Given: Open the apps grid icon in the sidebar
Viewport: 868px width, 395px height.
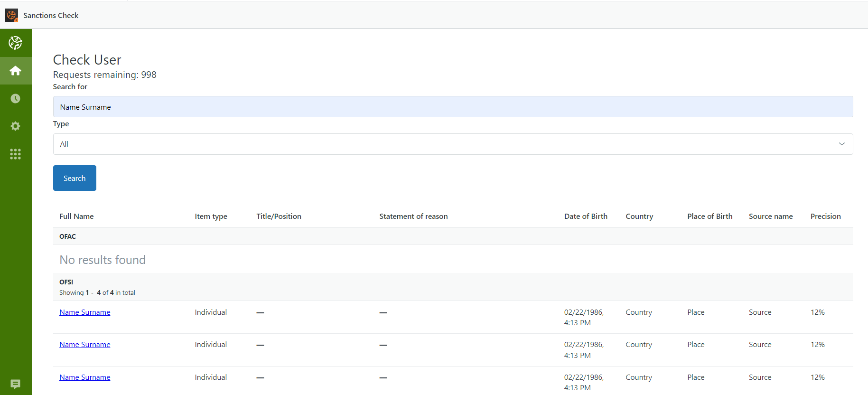Looking at the screenshot, I should click(16, 154).
